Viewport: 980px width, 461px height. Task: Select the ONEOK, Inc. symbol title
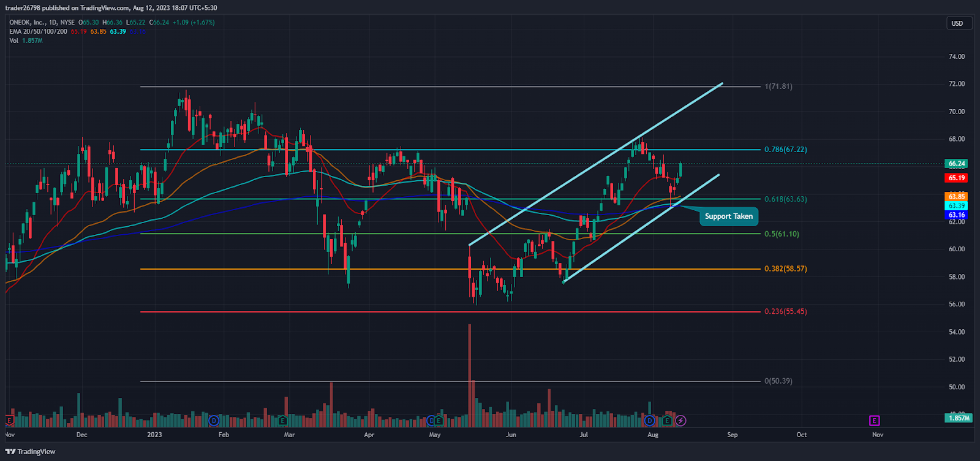click(42, 23)
